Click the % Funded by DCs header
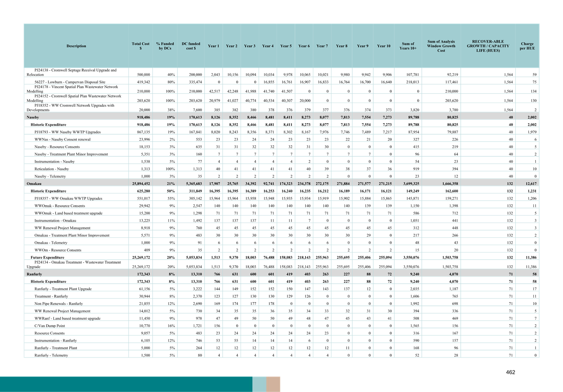Image resolution: width=563 pixels, height=392 pixels. (x=165, y=46)
